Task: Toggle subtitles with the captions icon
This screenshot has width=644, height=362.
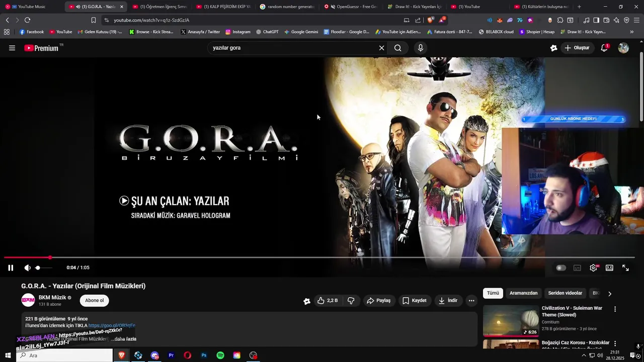Action: [577, 268]
